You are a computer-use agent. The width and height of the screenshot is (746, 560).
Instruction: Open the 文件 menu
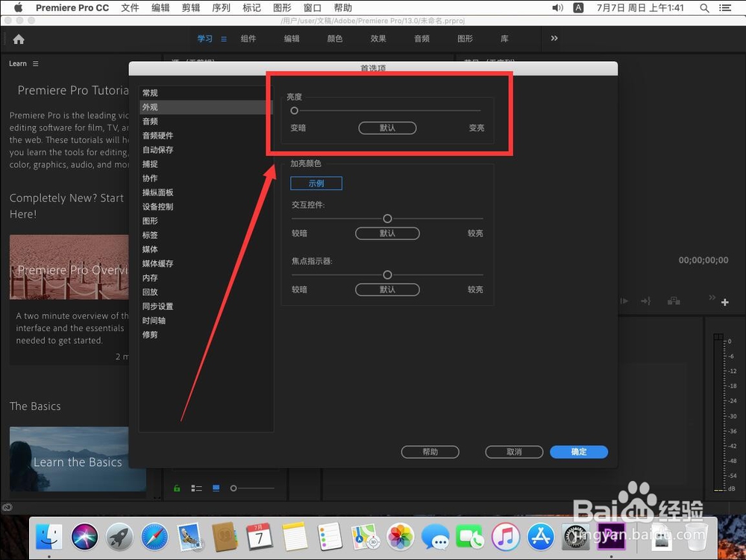pos(130,7)
